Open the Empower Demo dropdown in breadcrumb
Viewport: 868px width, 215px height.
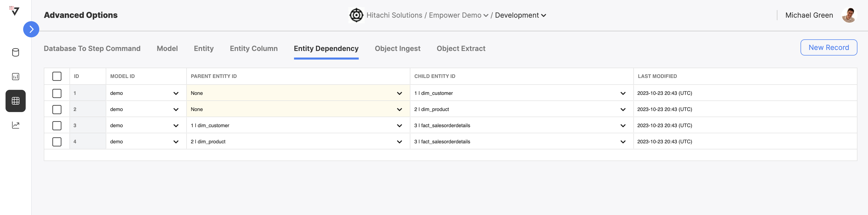click(459, 15)
